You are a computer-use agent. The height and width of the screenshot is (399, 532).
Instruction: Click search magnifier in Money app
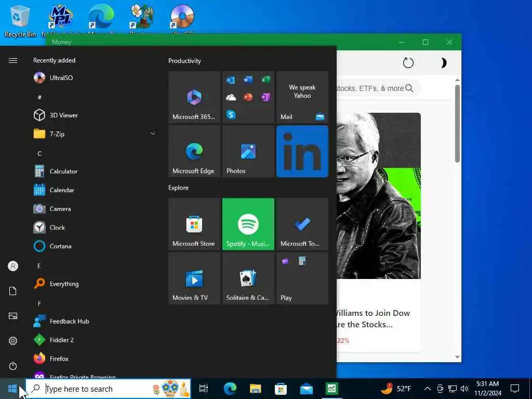click(x=409, y=88)
